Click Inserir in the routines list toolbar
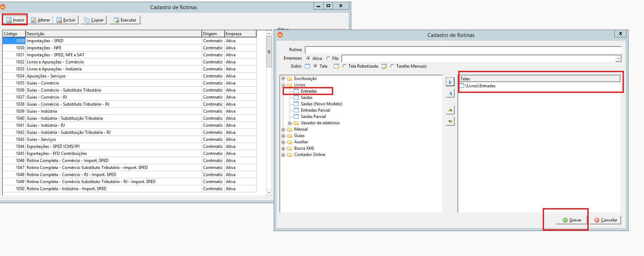The image size is (644, 256). click(x=15, y=20)
